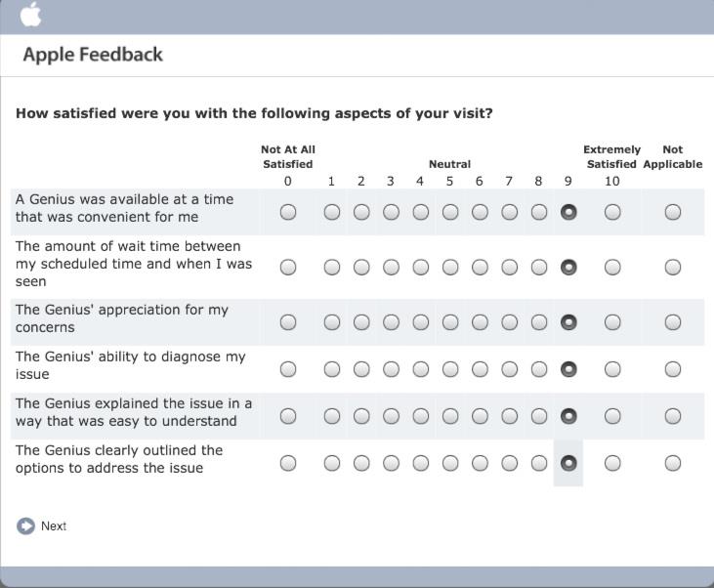Rate Genius availability as 10

(612, 212)
